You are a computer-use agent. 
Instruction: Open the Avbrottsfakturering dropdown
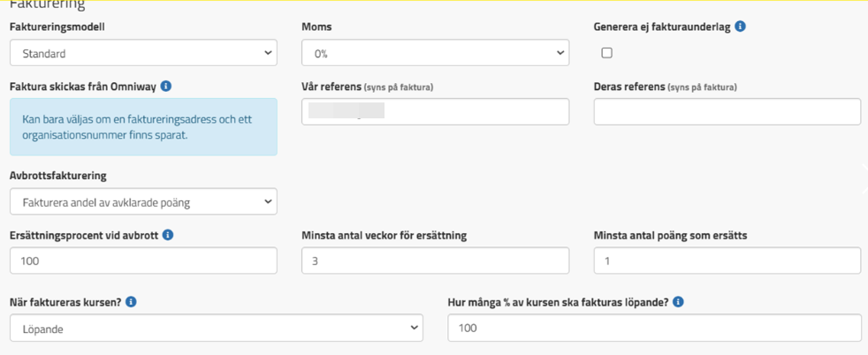point(143,202)
